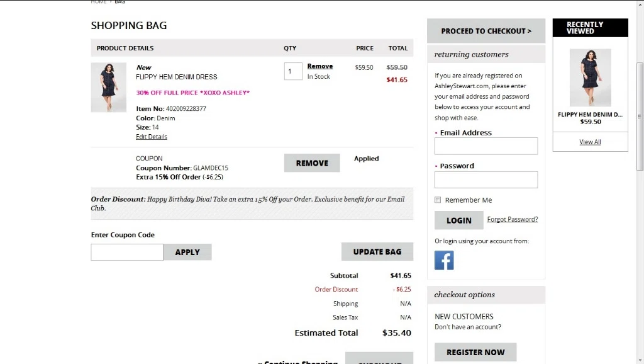Screen dimensions: 644x364
Task: Click the Password input field
Action: tap(486, 179)
